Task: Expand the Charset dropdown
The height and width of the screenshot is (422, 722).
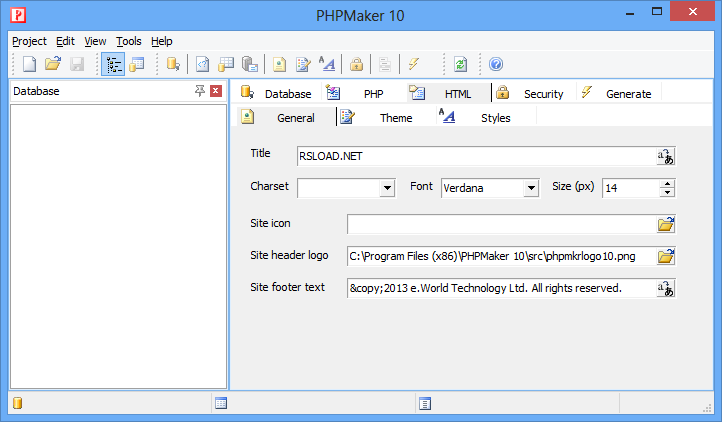Action: 387,188
